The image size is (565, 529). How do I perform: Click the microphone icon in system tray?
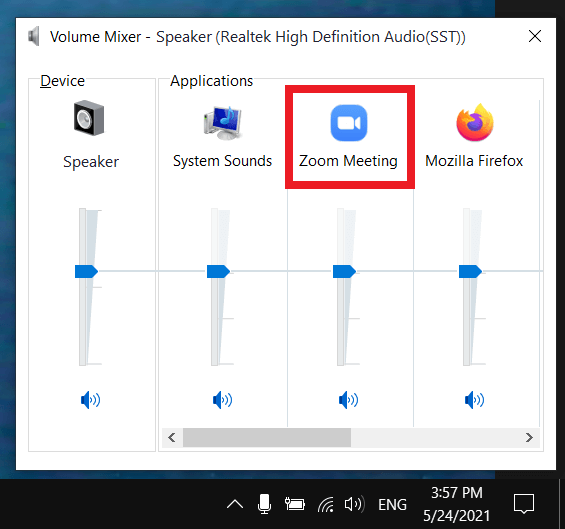tap(264, 504)
